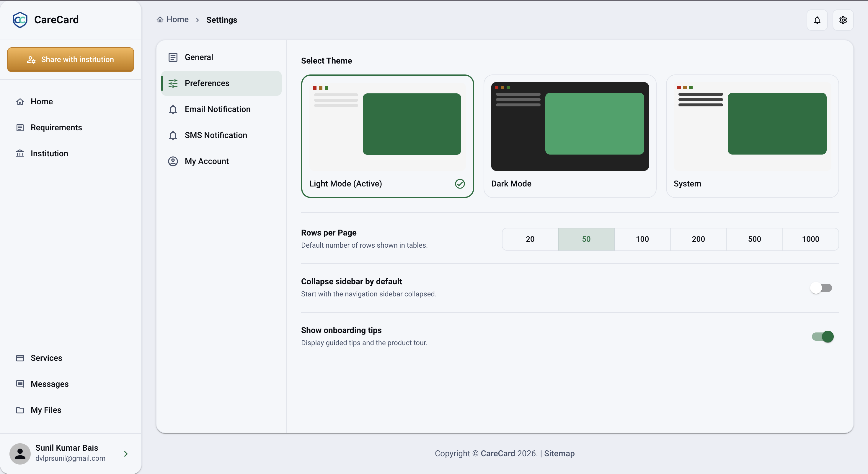Select 500 rows per page
Image resolution: width=868 pixels, height=474 pixels.
point(754,239)
